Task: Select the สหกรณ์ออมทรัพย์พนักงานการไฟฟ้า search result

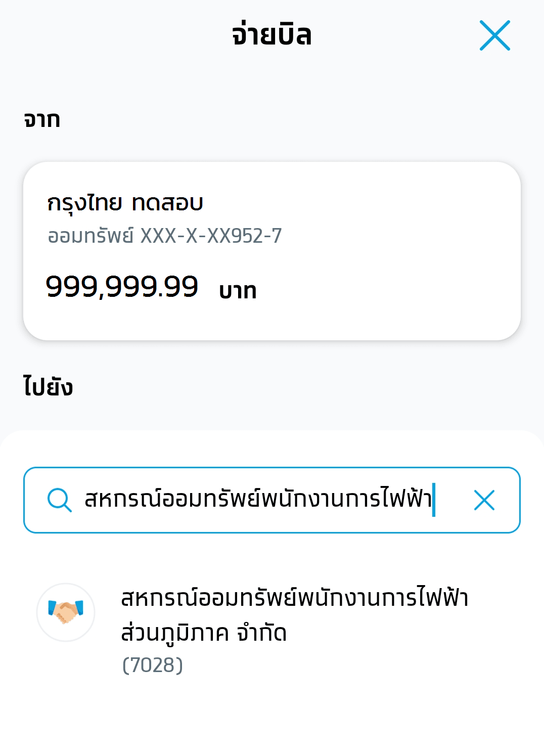Action: (294, 598)
